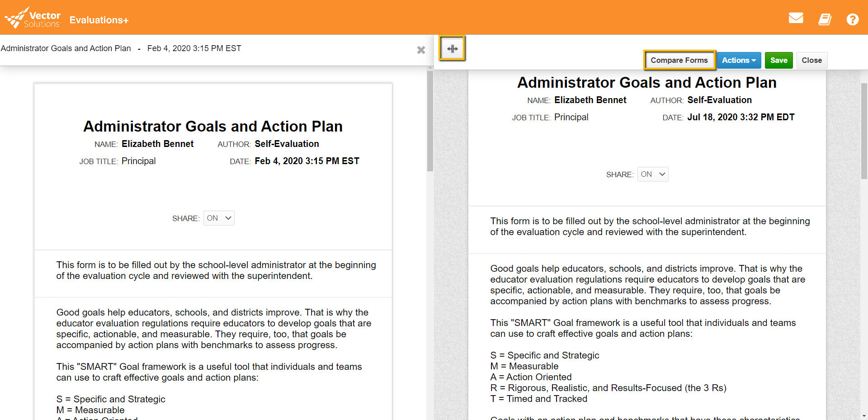Expand the left form's SHARE dropdown
868x420 pixels.
(x=218, y=218)
